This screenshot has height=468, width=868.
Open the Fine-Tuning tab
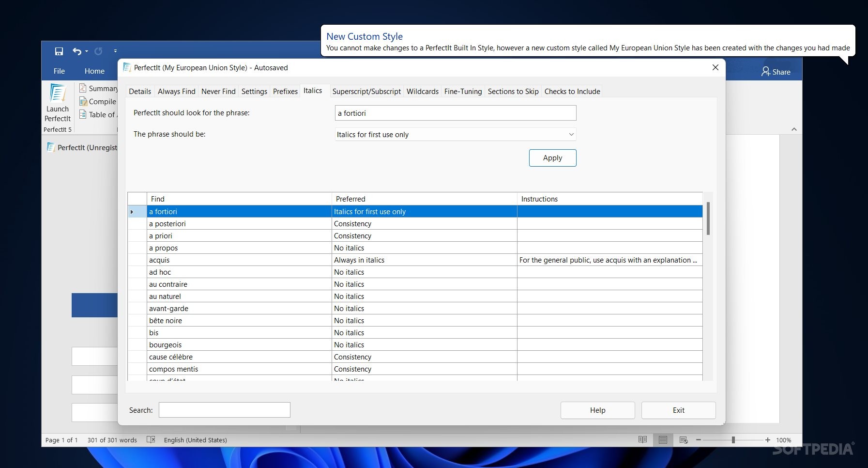463,91
